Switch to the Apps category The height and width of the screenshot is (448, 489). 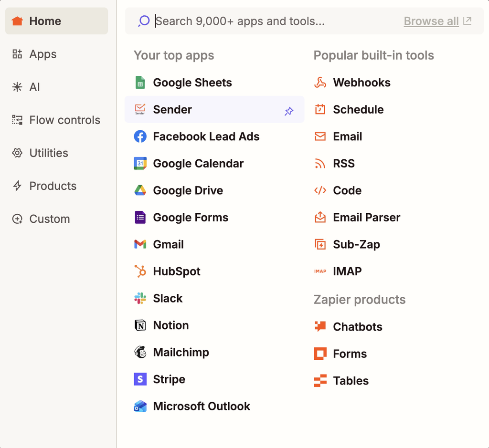tap(56, 54)
